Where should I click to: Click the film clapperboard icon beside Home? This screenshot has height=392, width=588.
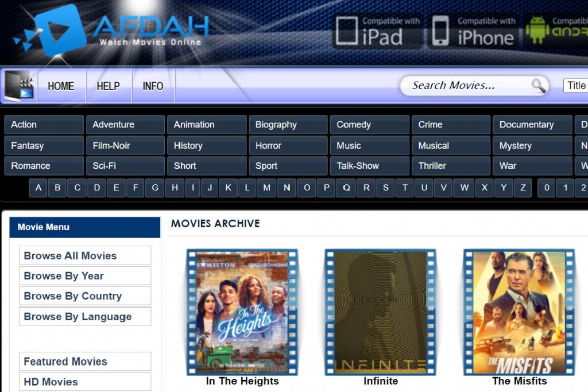point(20,86)
